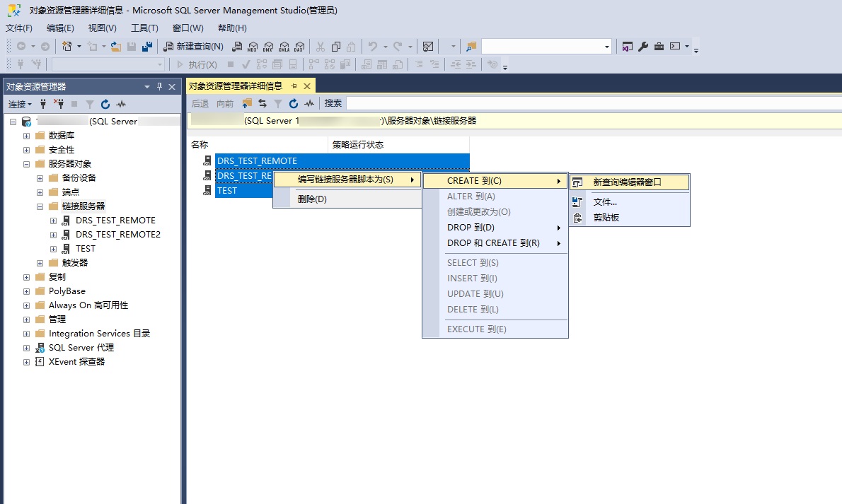Select DRS_TEST_REMOTE row in details list
The height and width of the screenshot is (504, 842).
(x=342, y=161)
